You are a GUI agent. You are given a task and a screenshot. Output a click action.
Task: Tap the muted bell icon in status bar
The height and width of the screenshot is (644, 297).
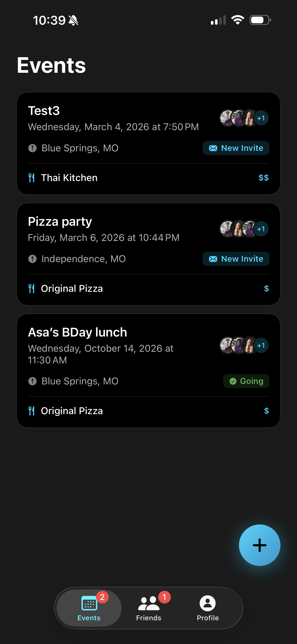point(73,20)
